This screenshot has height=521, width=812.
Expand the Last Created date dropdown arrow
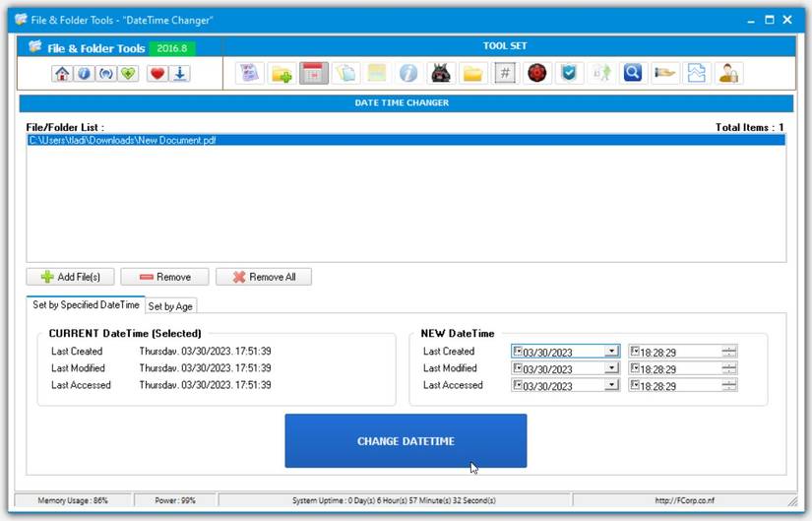611,352
